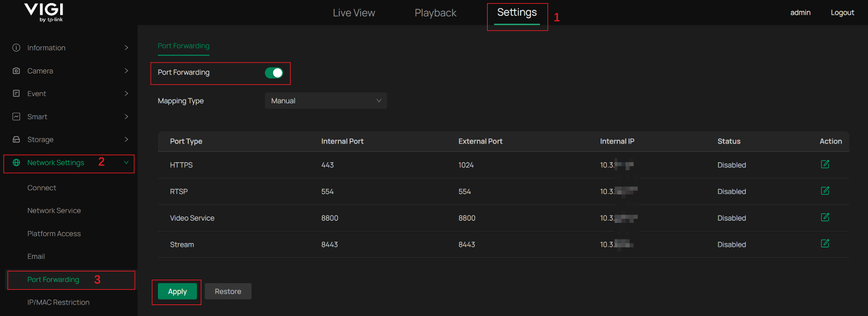Click the Logout link
Image resolution: width=868 pixels, height=316 pixels.
pos(842,13)
